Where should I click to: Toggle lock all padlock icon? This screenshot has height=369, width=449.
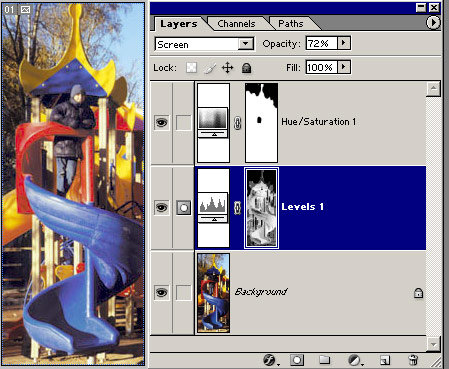(246, 68)
